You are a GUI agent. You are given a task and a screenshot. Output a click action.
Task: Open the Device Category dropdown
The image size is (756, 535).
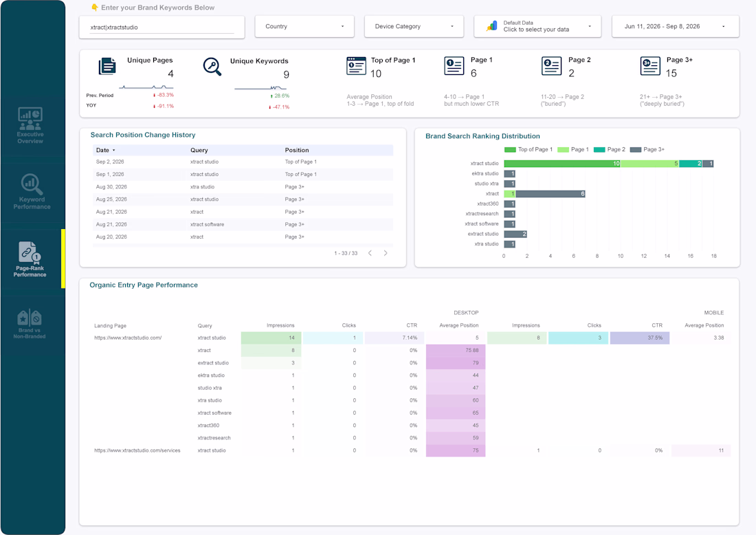[414, 27]
